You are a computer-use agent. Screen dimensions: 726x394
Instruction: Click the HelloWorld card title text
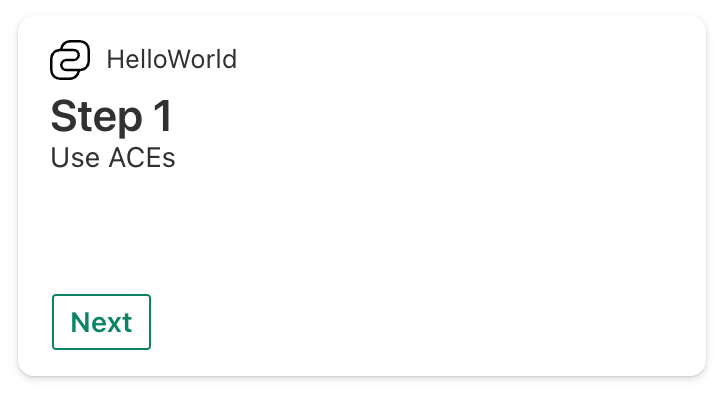[x=172, y=60]
